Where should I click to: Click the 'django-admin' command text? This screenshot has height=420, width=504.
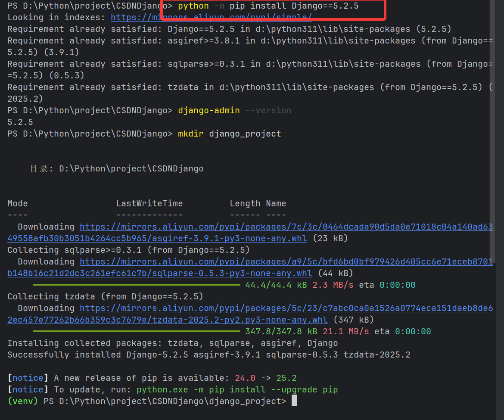click(x=209, y=111)
